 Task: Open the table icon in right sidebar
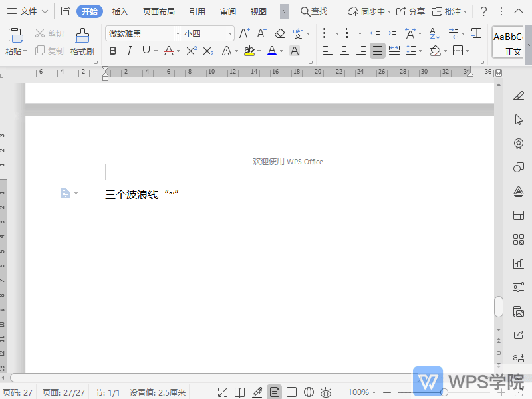(x=519, y=215)
